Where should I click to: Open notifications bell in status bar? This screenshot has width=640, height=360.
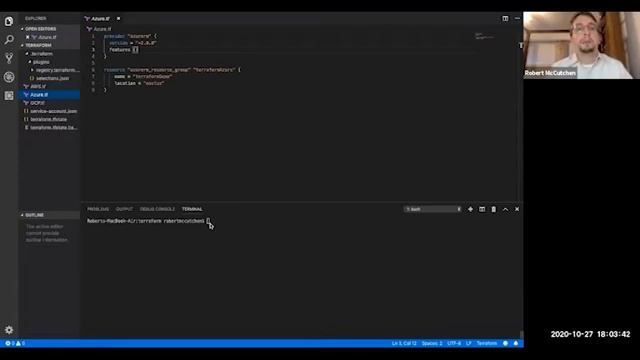516,343
